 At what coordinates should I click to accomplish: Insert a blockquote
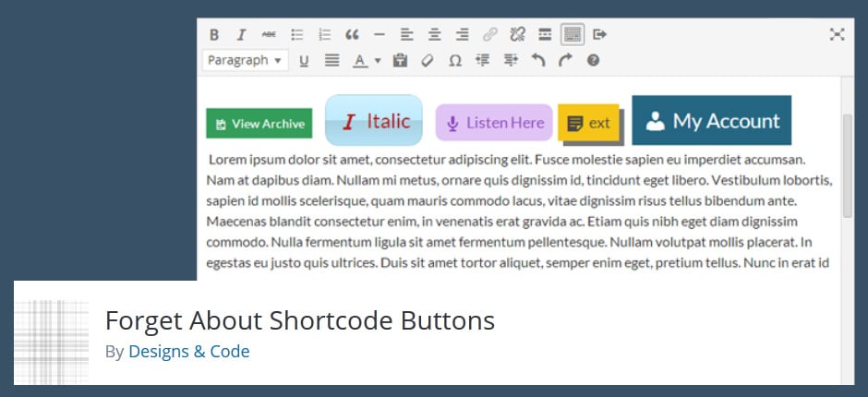pyautogui.click(x=352, y=35)
